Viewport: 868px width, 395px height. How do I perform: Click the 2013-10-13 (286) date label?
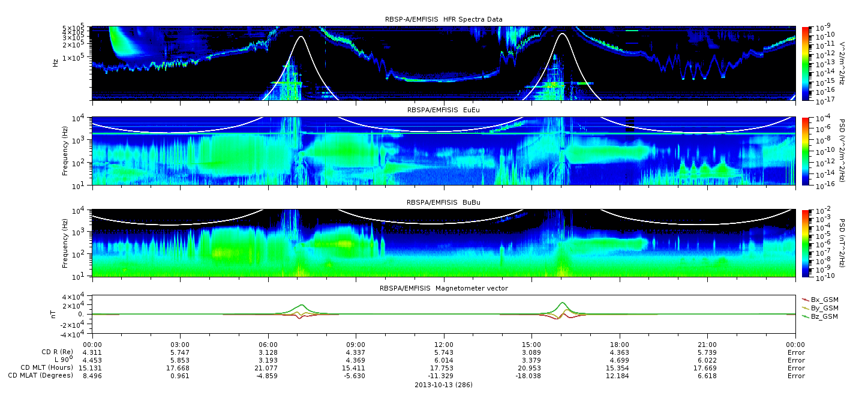[x=443, y=385]
